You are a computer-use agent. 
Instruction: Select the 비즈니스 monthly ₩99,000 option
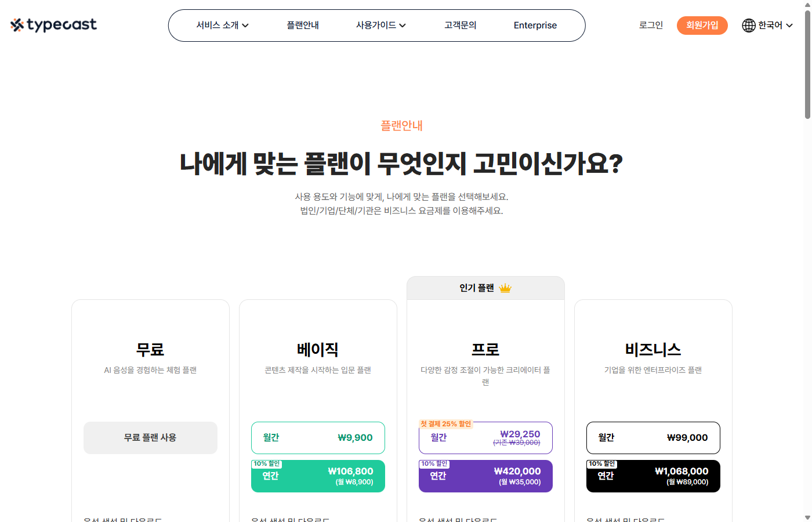[x=653, y=438]
